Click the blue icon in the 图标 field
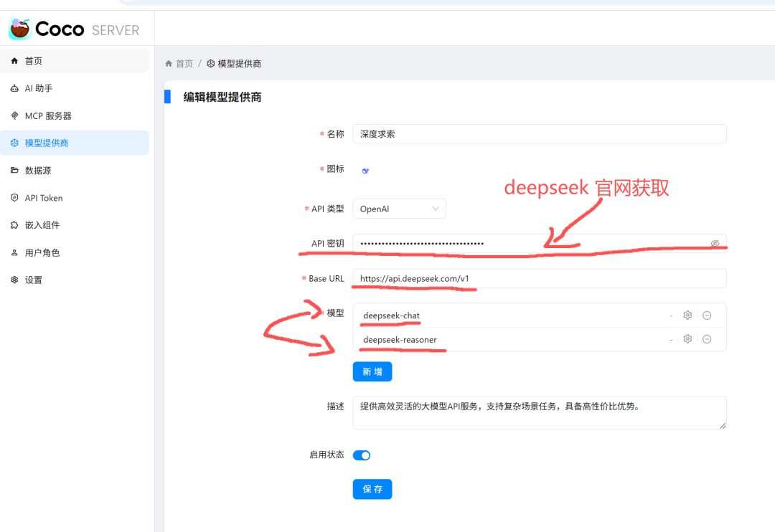 pyautogui.click(x=365, y=169)
